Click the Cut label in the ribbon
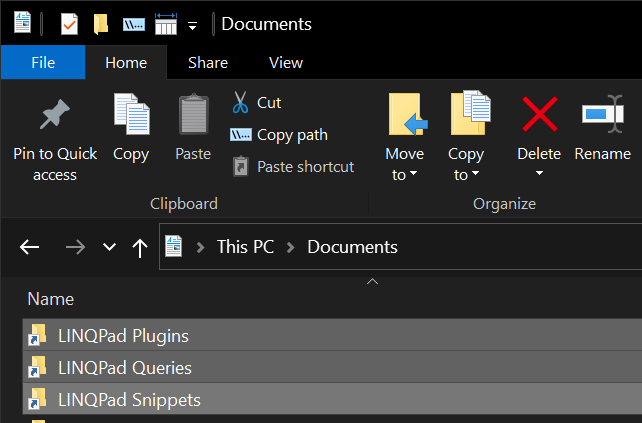This screenshot has width=642, height=423. click(269, 102)
